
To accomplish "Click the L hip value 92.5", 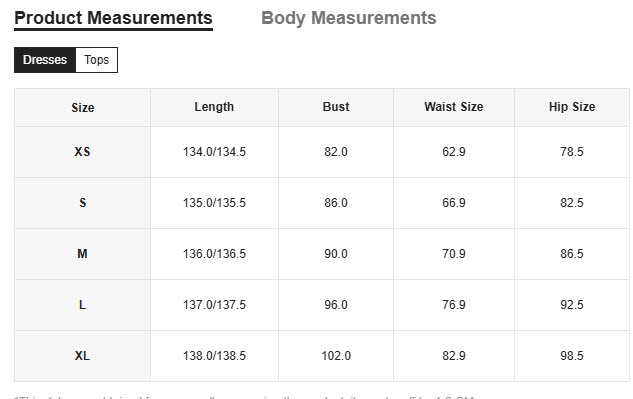I will 572,305.
